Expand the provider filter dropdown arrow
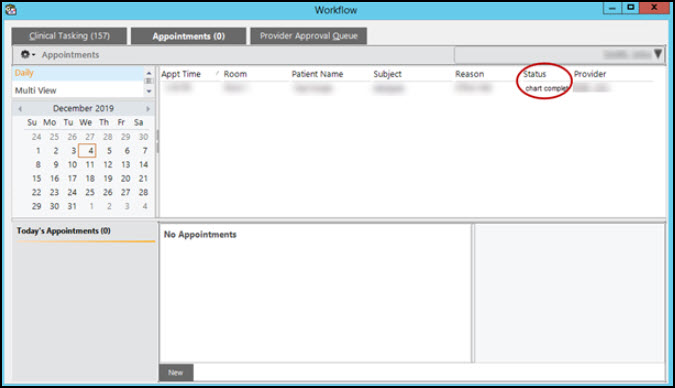Image resolution: width=675 pixels, height=388 pixels. [658, 54]
